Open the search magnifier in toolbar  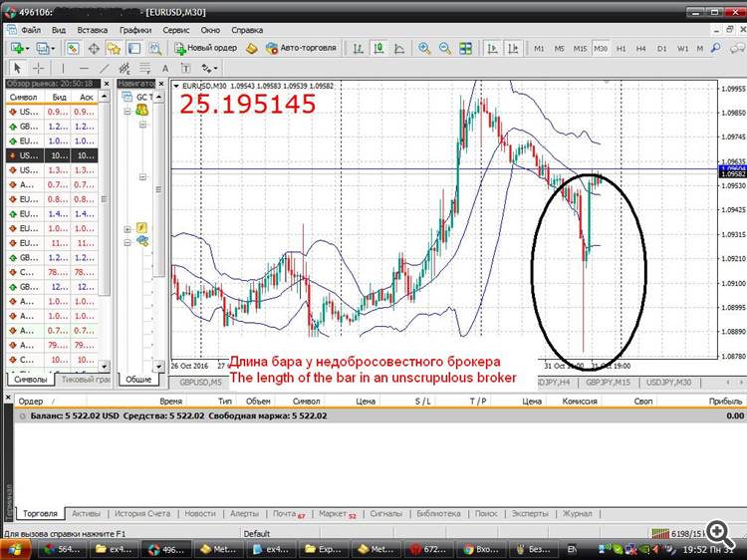[715, 48]
